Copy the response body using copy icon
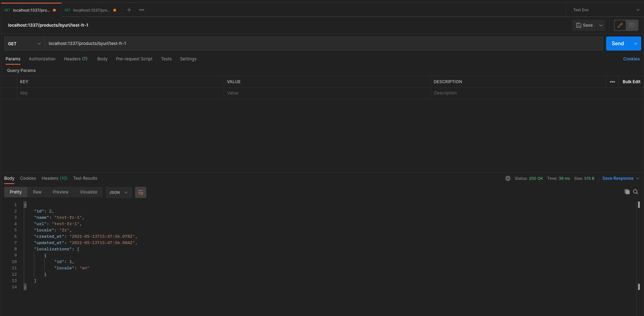 [627, 192]
